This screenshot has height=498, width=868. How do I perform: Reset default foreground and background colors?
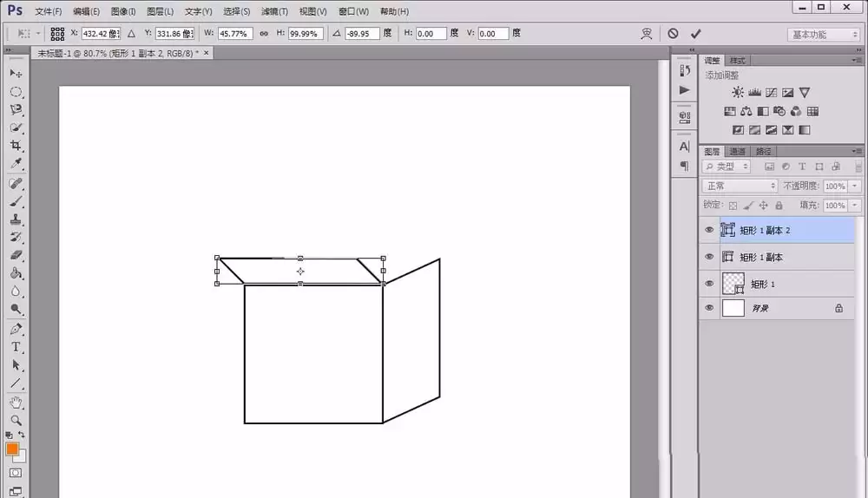(x=9, y=436)
